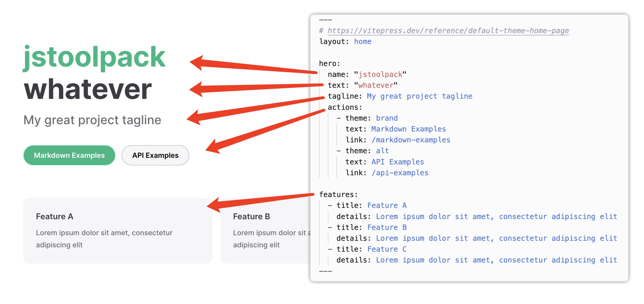The height and width of the screenshot is (304, 644).
Task: Click the Feature C title in code
Action: click(x=387, y=249)
